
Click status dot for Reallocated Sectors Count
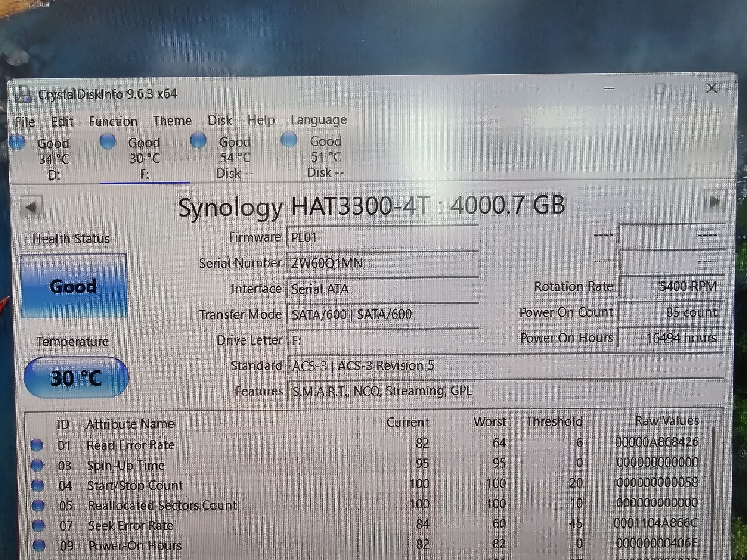(38, 505)
